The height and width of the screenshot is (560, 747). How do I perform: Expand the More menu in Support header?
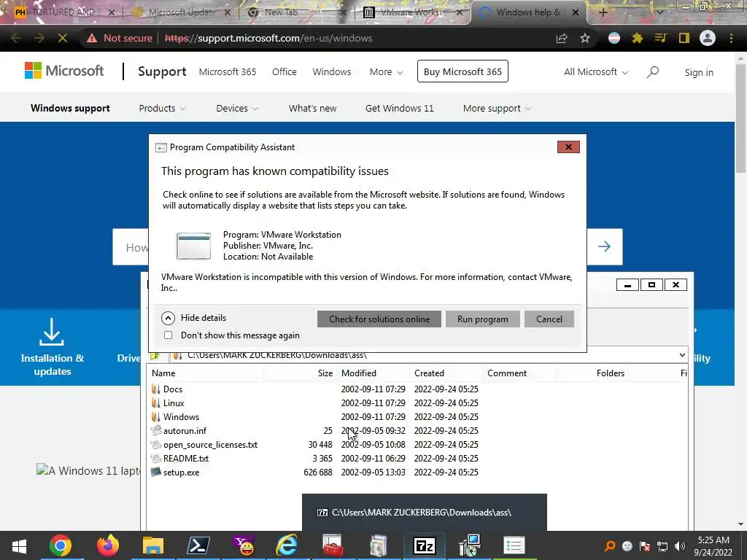coord(387,72)
